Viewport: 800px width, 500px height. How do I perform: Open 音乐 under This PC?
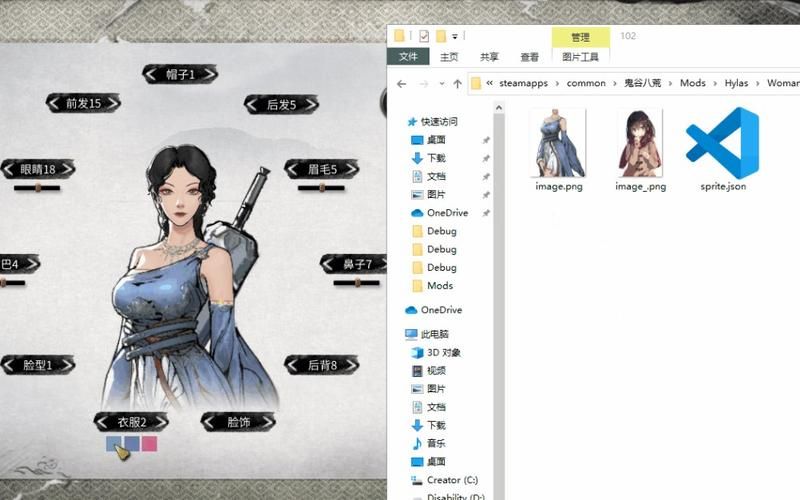pyautogui.click(x=429, y=443)
